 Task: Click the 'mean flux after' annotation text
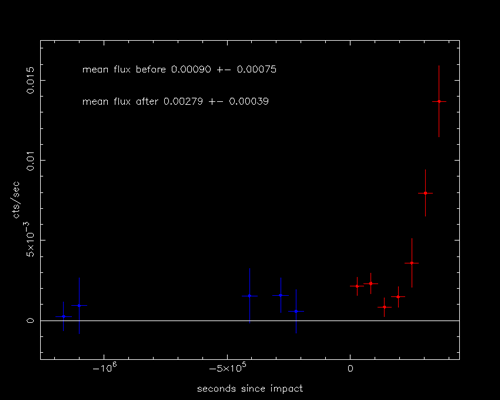coord(175,101)
